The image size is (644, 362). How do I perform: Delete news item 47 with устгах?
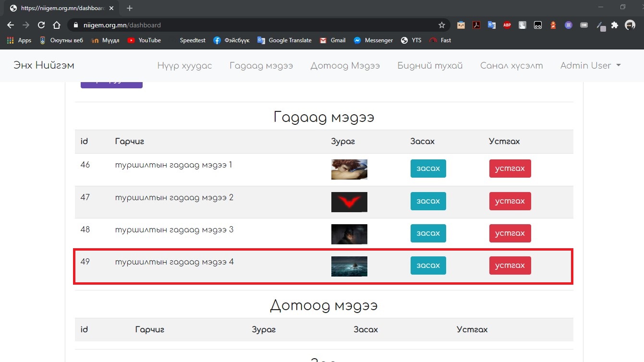coord(510,201)
